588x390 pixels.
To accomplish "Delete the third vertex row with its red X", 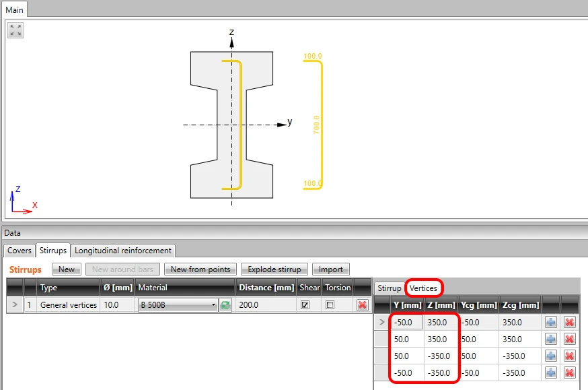I will tap(570, 356).
